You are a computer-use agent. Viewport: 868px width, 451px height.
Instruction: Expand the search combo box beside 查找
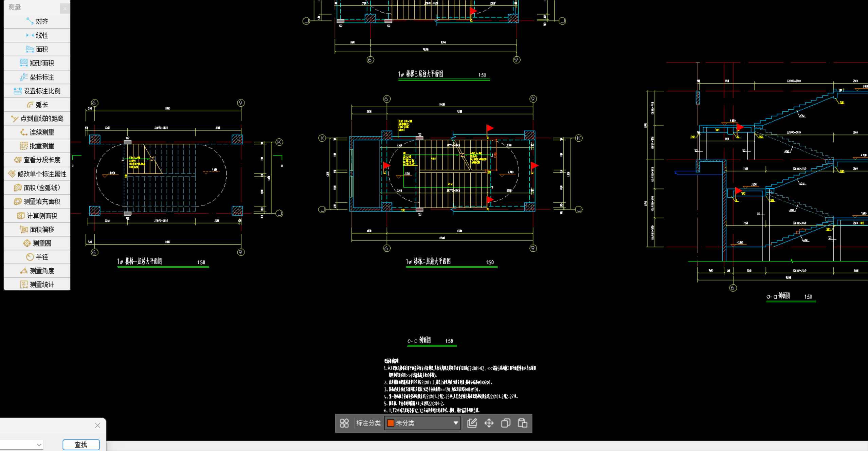(x=39, y=445)
